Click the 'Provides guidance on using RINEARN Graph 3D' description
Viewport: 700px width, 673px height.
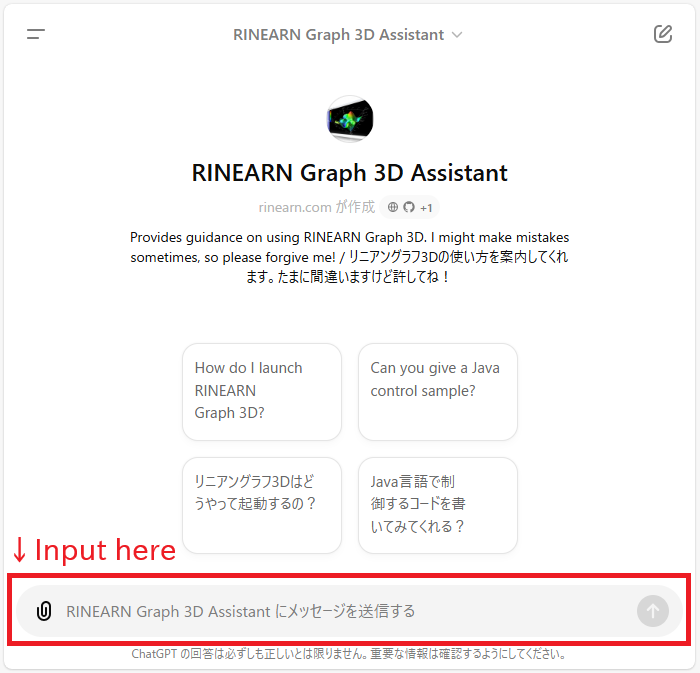coord(350,257)
